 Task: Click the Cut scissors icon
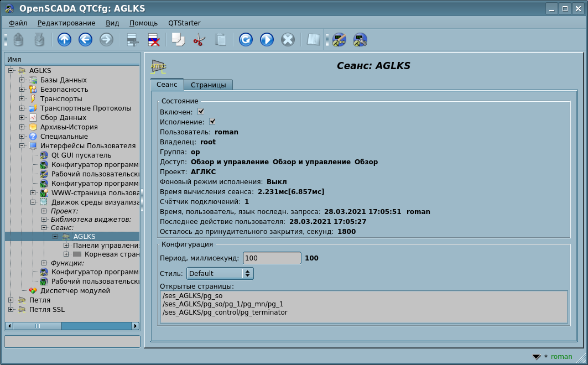tap(199, 40)
